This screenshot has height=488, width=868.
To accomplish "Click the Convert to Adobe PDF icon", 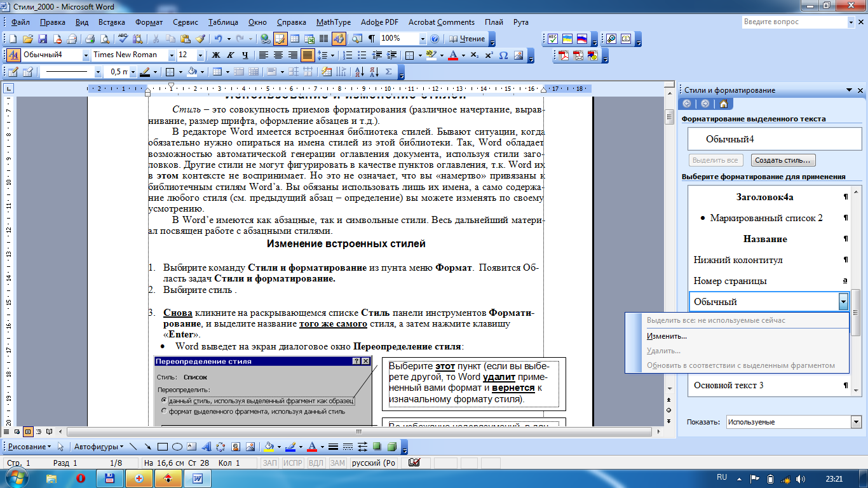I will [564, 55].
